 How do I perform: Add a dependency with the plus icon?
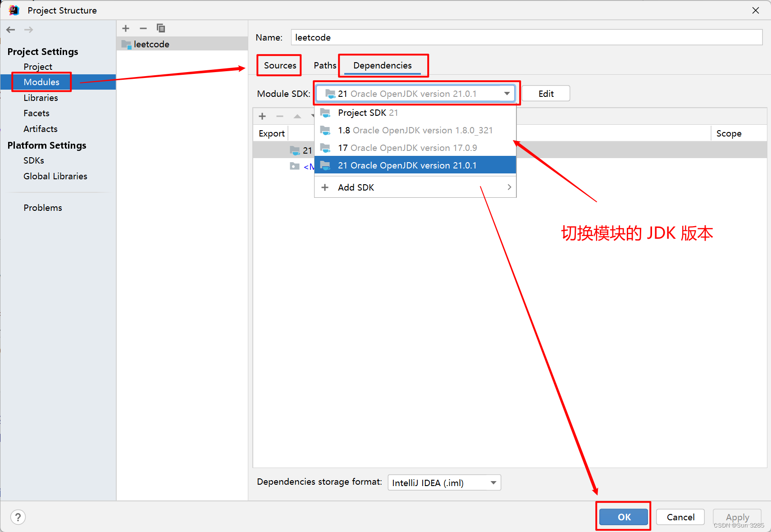coord(262,116)
